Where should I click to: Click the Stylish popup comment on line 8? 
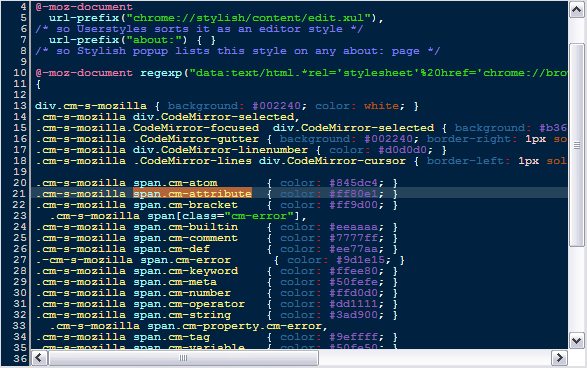[x=238, y=51]
